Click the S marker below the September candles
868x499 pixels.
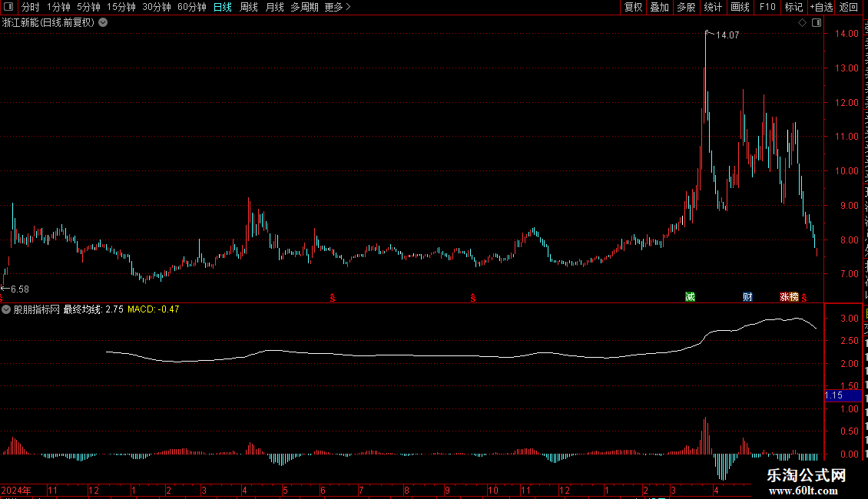pos(472,298)
